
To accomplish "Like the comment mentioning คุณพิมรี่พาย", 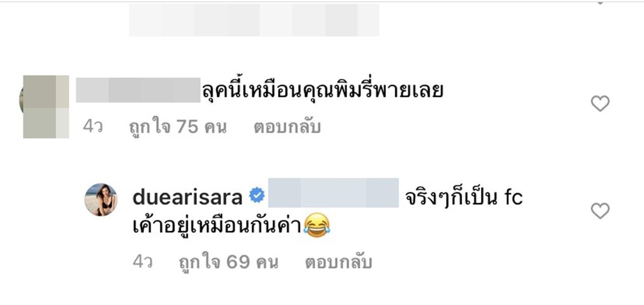I will (x=600, y=104).
